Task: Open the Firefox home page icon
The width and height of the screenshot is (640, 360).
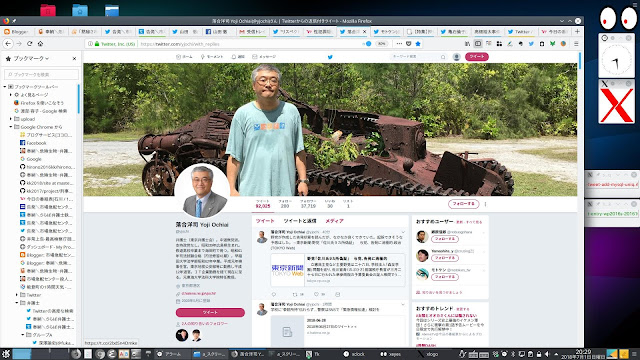Action: click(40, 43)
